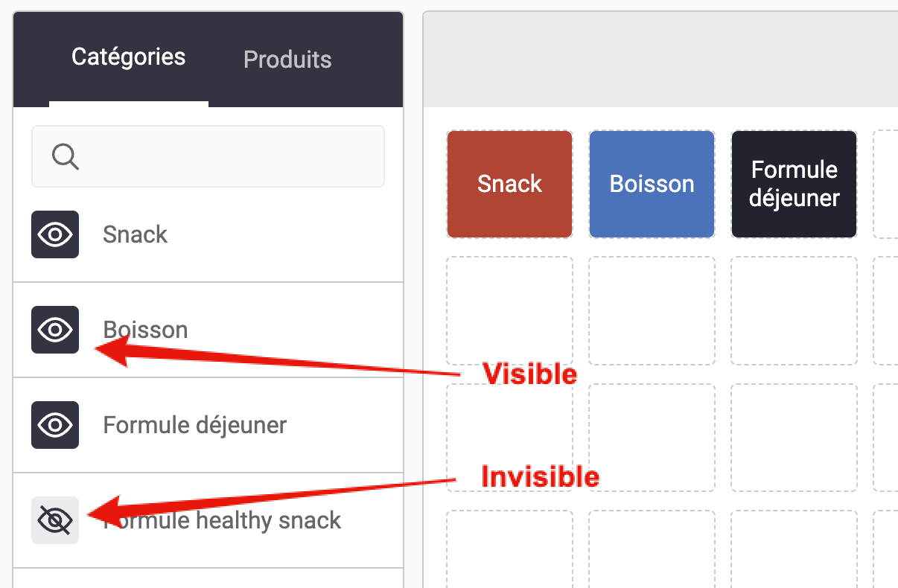The height and width of the screenshot is (588, 898).
Task: Select the bottom-left empty grid slot
Action: (510, 549)
